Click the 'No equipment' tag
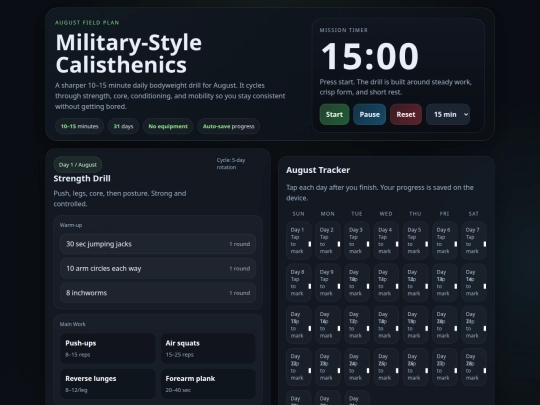Viewport: 540px width, 405px height. click(x=168, y=126)
